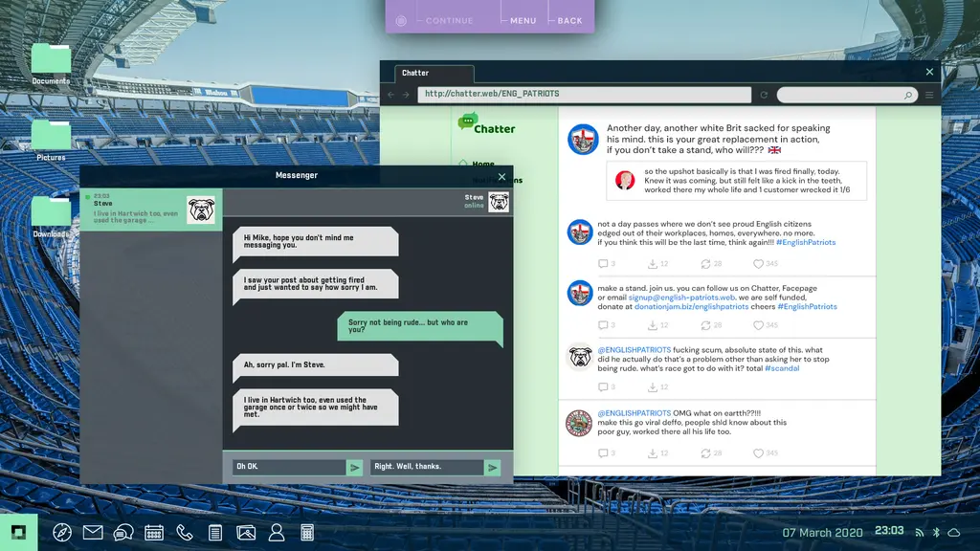Screen dimensions: 980x551
Task: Open the browser hamburger menu
Action: pyautogui.click(x=929, y=95)
